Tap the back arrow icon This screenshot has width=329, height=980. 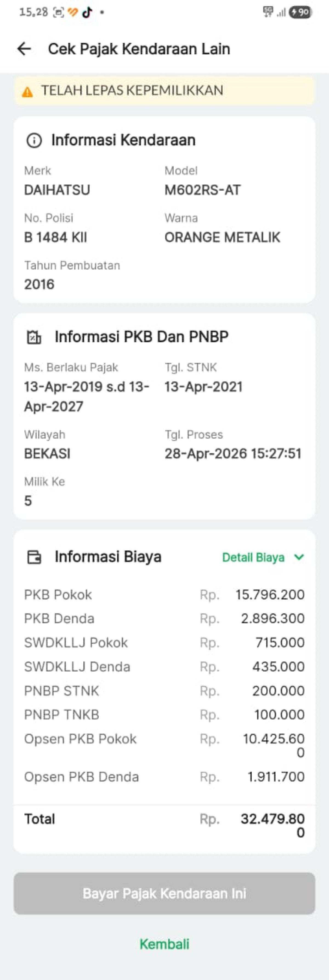click(x=24, y=49)
